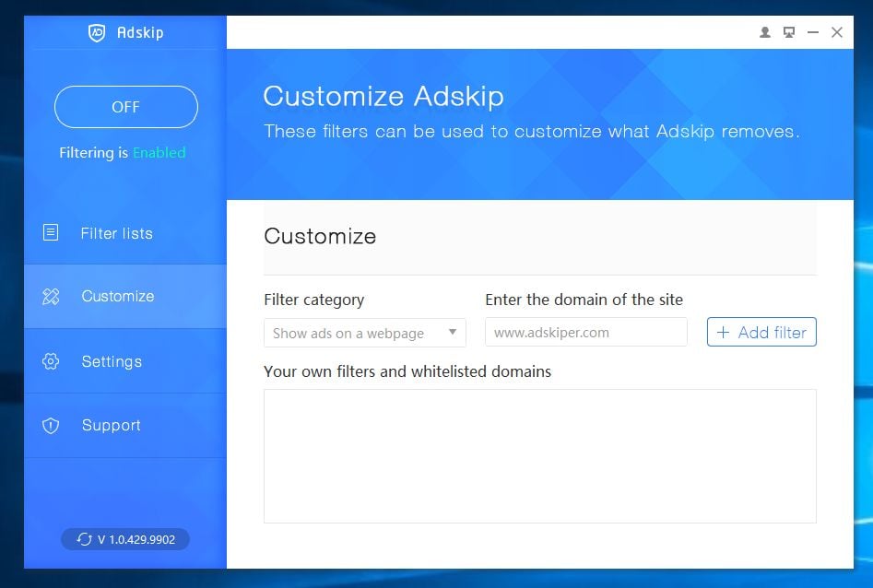Click the 'Filter category' label
The width and height of the screenshot is (873, 588).
tap(314, 300)
